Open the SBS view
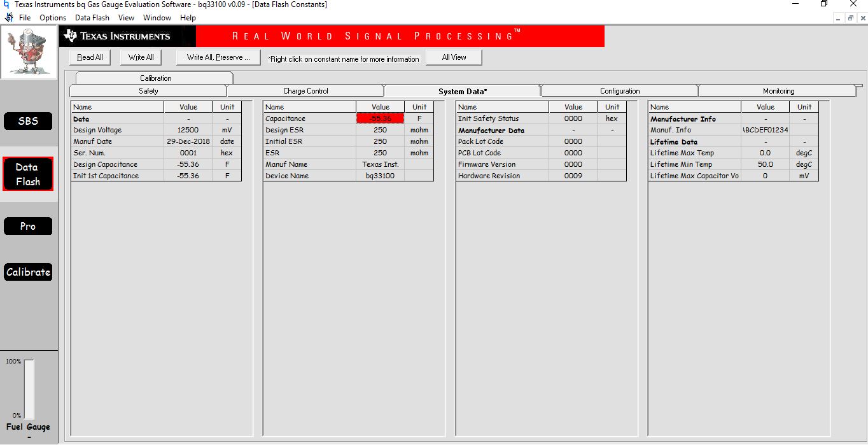The image size is (868, 445). point(28,121)
